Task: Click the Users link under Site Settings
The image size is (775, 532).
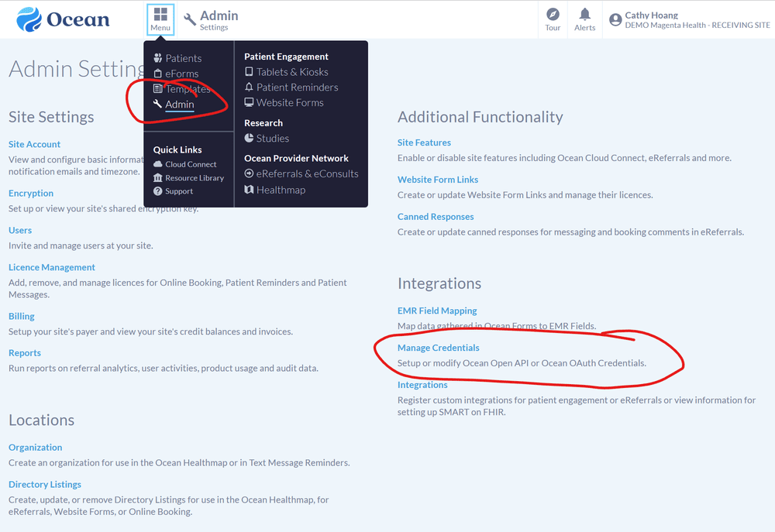Action: [x=19, y=230]
